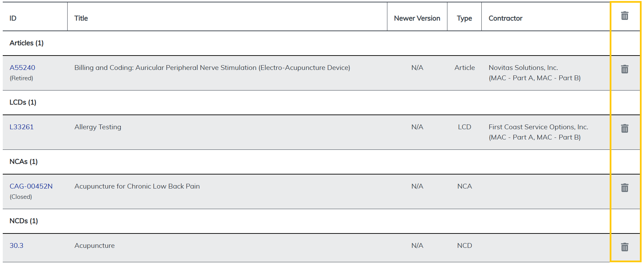Select the LCDs (1) group heading
The height and width of the screenshot is (265, 644).
23,102
